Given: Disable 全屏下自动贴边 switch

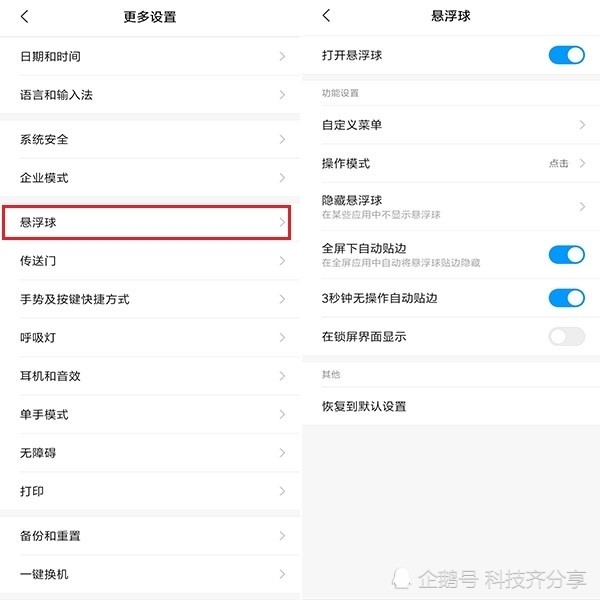Looking at the screenshot, I should coord(566,254).
